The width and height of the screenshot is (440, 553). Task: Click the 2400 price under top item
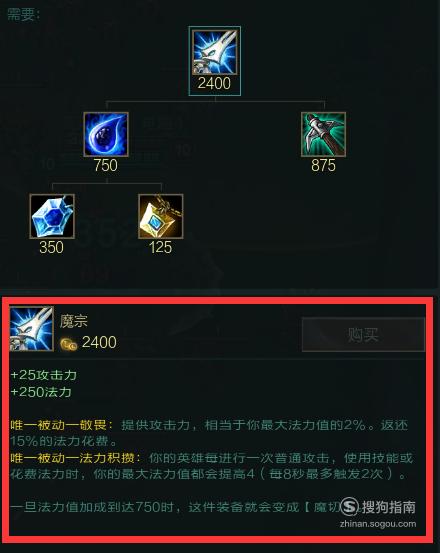point(214,84)
